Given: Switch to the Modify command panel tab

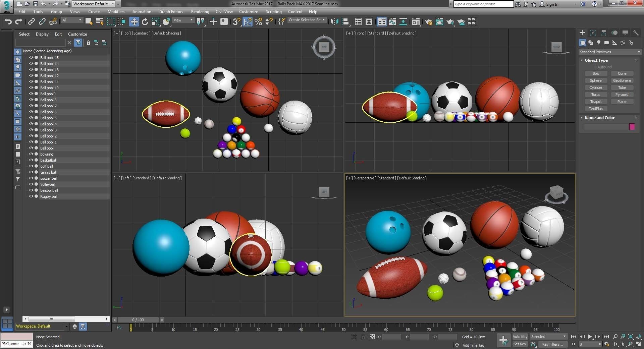Looking at the screenshot, I should [x=593, y=33].
